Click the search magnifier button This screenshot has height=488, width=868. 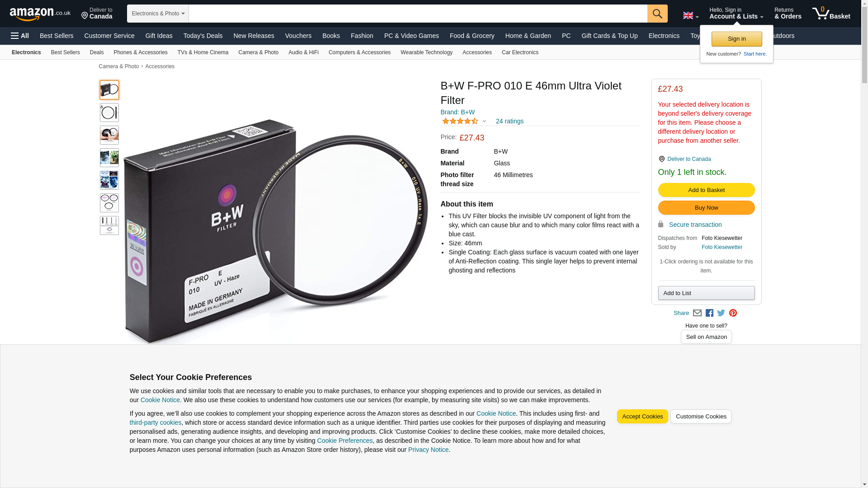657,14
